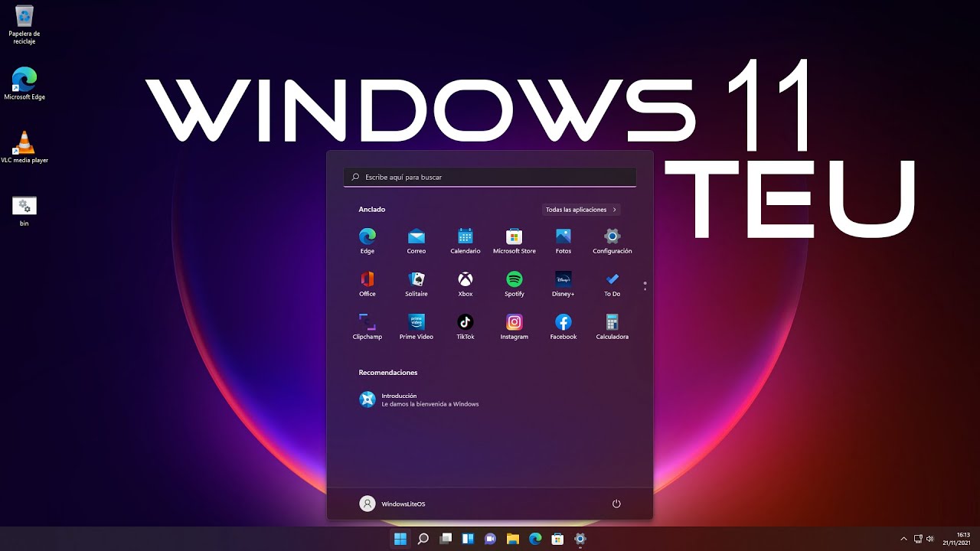The image size is (980, 551).
Task: Open Prime Video app
Action: click(x=416, y=326)
